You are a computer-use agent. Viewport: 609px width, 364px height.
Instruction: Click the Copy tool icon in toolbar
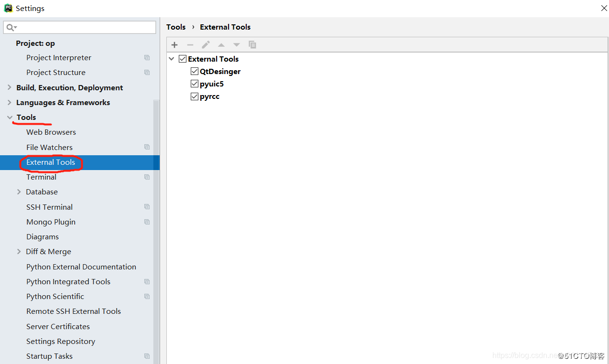point(252,44)
